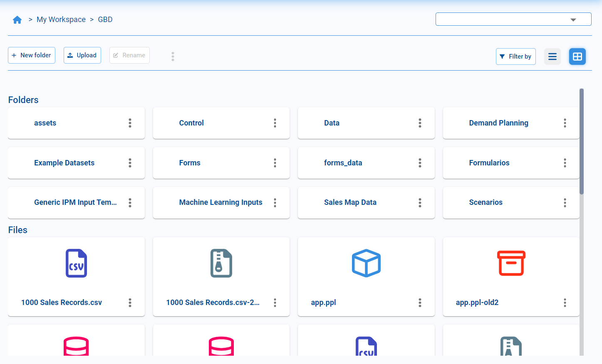602x364 pixels.
Task: Click the Upload button
Action: coord(82,55)
